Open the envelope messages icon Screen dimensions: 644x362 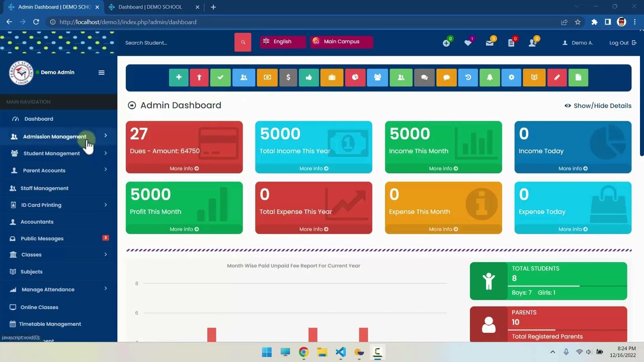tap(490, 43)
